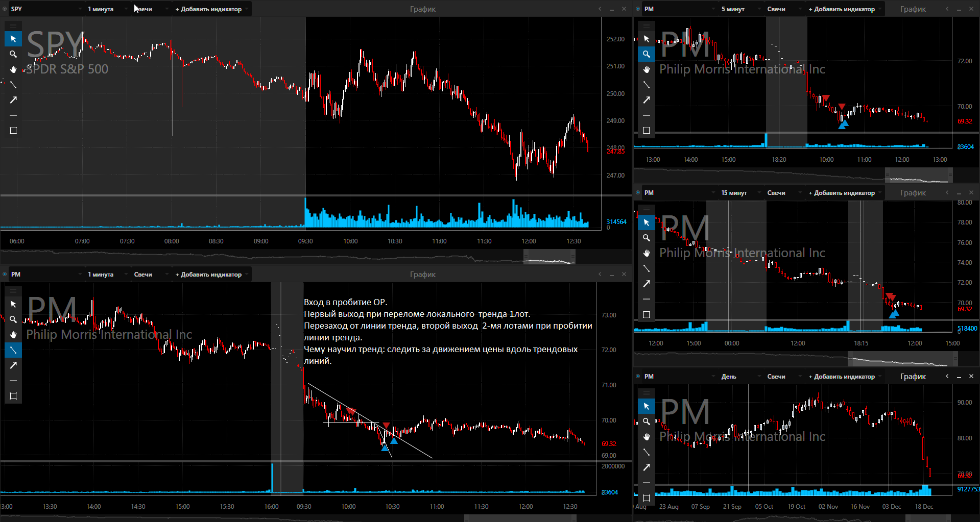Select the rectangle tool in SPY chart
The width and height of the screenshot is (980, 522).
pos(13,131)
